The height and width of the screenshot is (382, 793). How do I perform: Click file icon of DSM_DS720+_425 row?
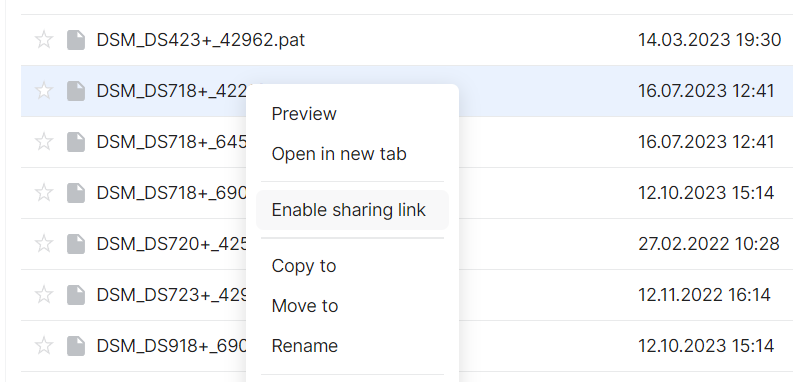76,244
